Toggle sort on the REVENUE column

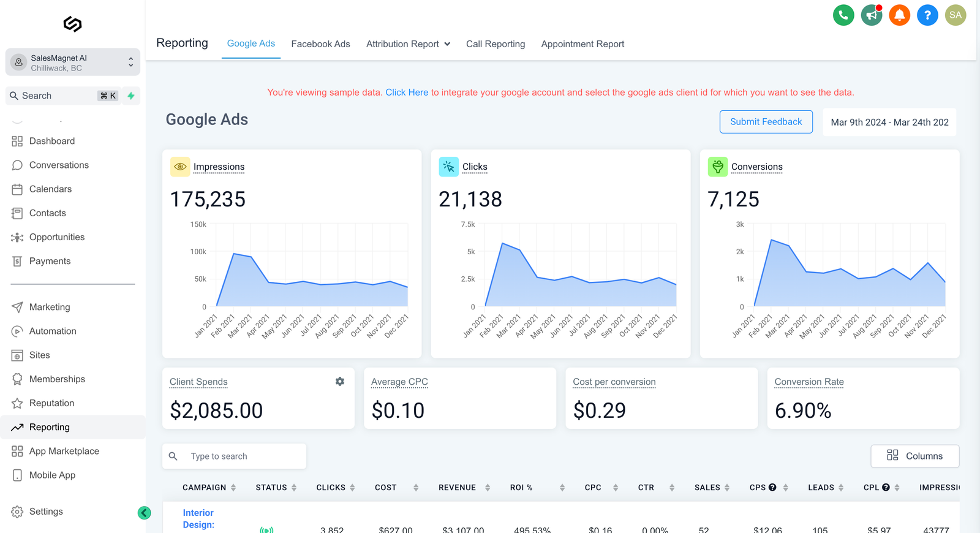pos(488,488)
